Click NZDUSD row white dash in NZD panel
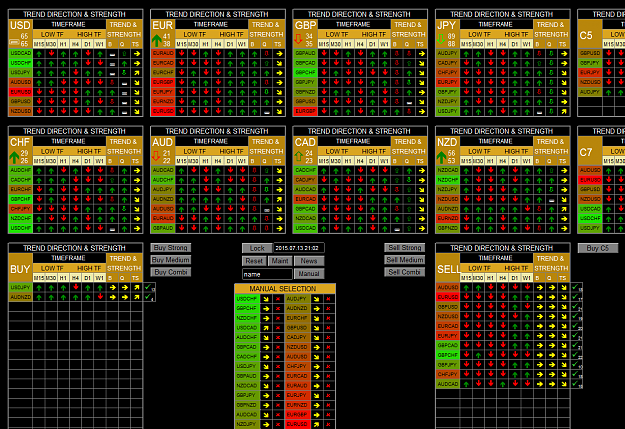625x429 pixels. click(552, 200)
